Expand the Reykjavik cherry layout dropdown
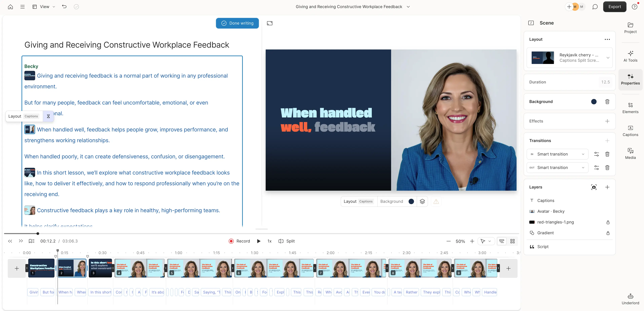The height and width of the screenshot is (311, 644). (608, 58)
